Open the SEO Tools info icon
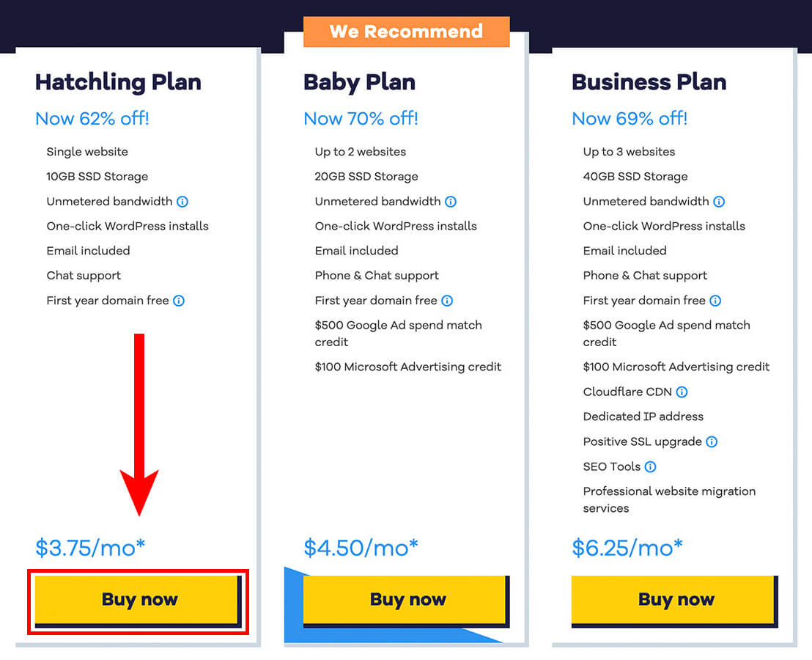The width and height of the screenshot is (812, 660). pos(651,466)
